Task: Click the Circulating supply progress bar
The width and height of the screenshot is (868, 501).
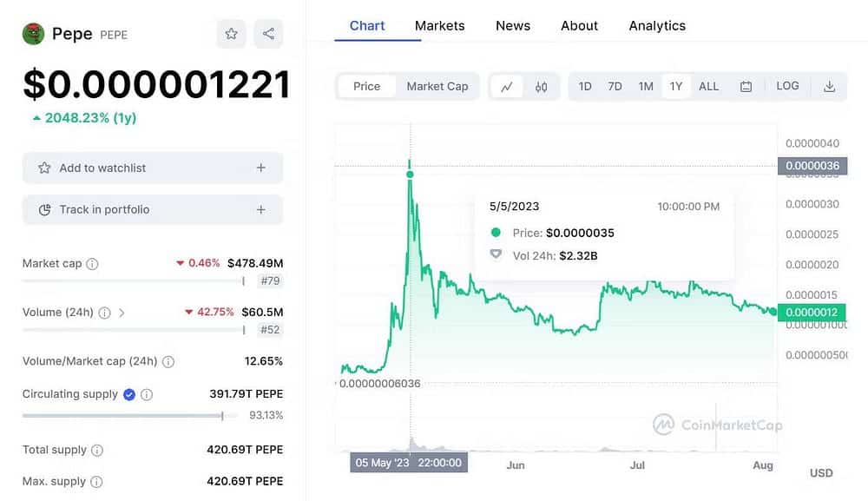Action: pos(122,415)
